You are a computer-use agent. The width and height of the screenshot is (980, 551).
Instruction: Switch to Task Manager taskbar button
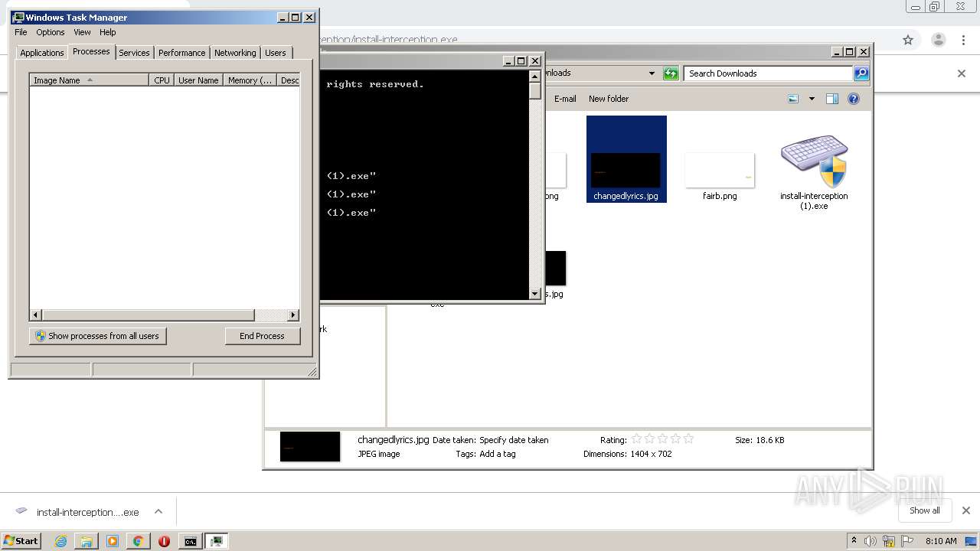pos(217,541)
